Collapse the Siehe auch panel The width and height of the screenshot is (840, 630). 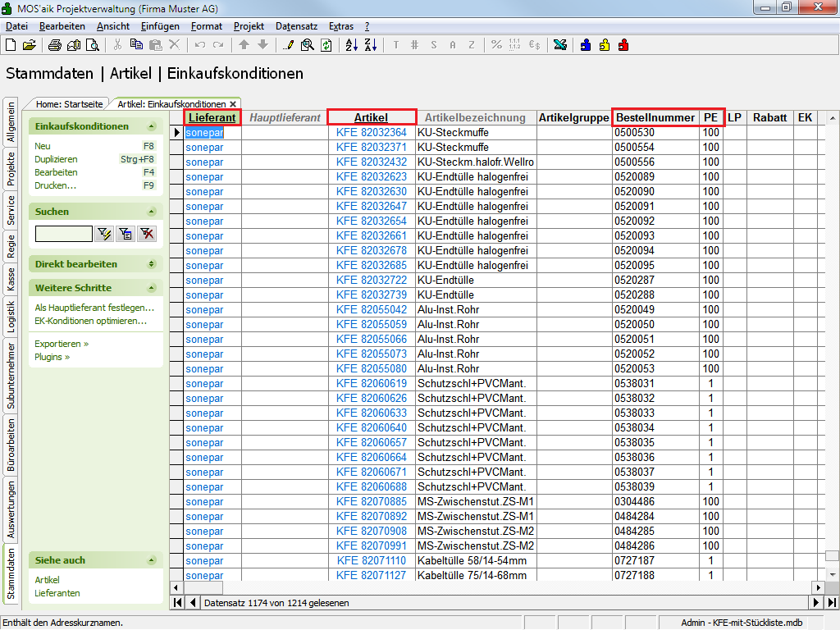tap(151, 560)
